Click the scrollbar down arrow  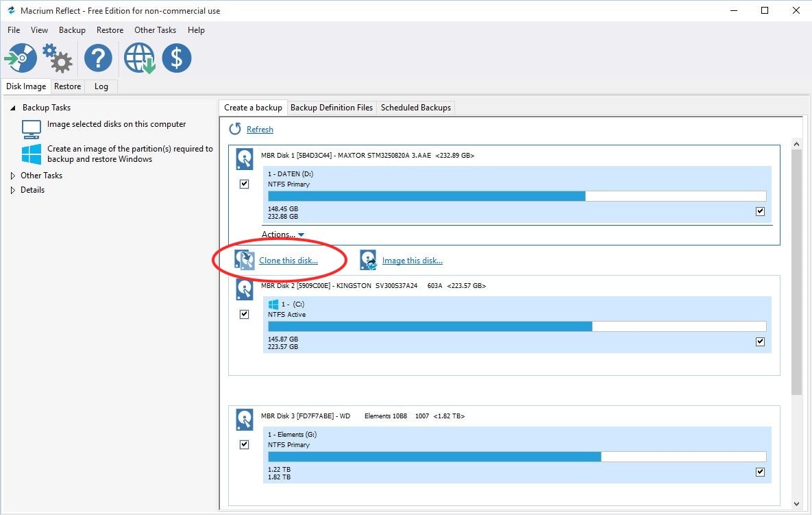pyautogui.click(x=796, y=503)
